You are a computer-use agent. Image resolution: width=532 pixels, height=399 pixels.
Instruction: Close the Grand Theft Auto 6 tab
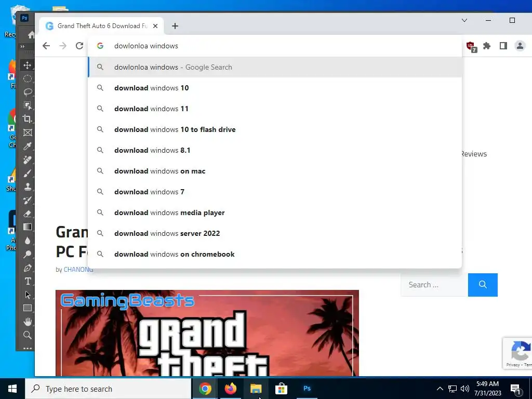coord(155,26)
